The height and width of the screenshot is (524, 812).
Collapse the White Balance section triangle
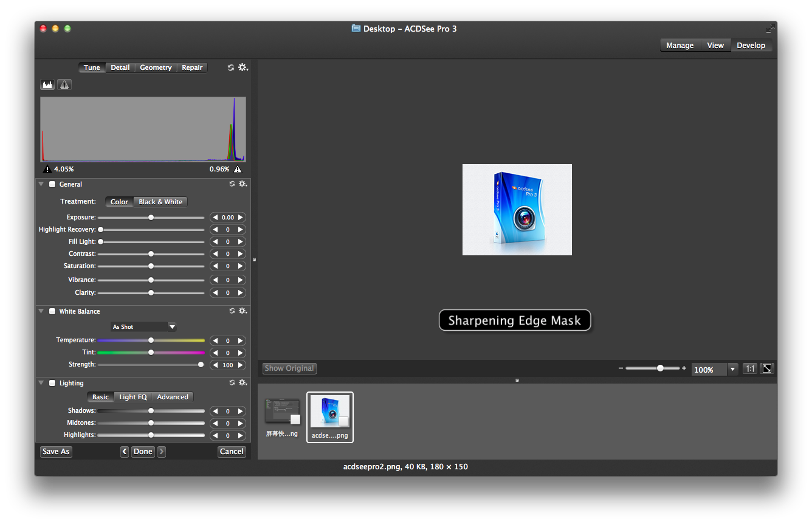(x=41, y=311)
